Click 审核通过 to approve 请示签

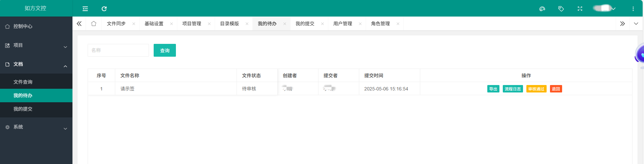click(x=536, y=89)
